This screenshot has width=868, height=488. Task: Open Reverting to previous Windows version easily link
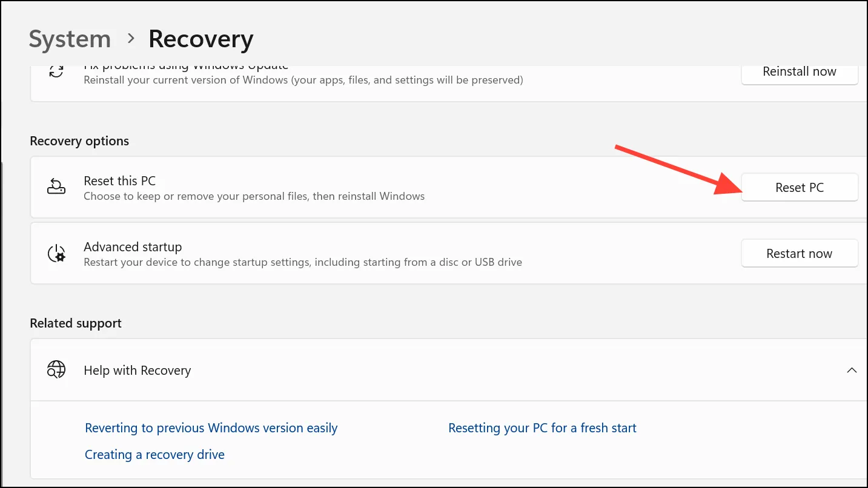pyautogui.click(x=211, y=428)
